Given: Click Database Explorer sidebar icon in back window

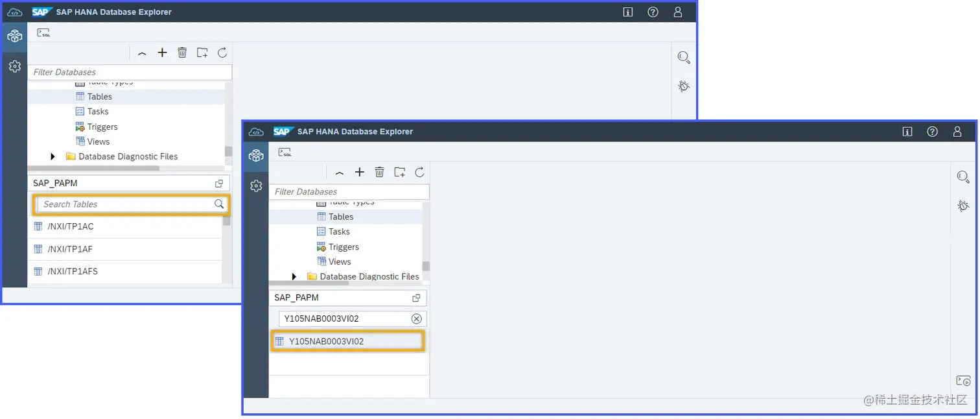Looking at the screenshot, I should coord(14,36).
